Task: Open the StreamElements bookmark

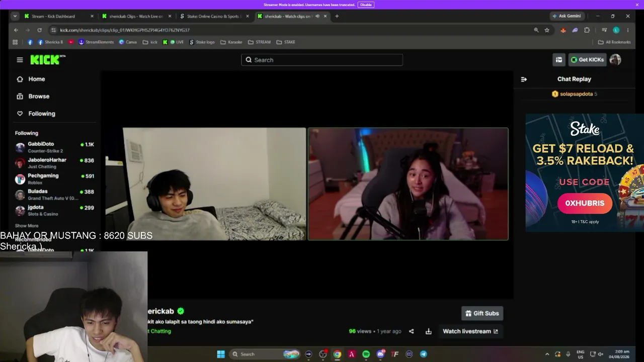Action: [x=96, y=42]
